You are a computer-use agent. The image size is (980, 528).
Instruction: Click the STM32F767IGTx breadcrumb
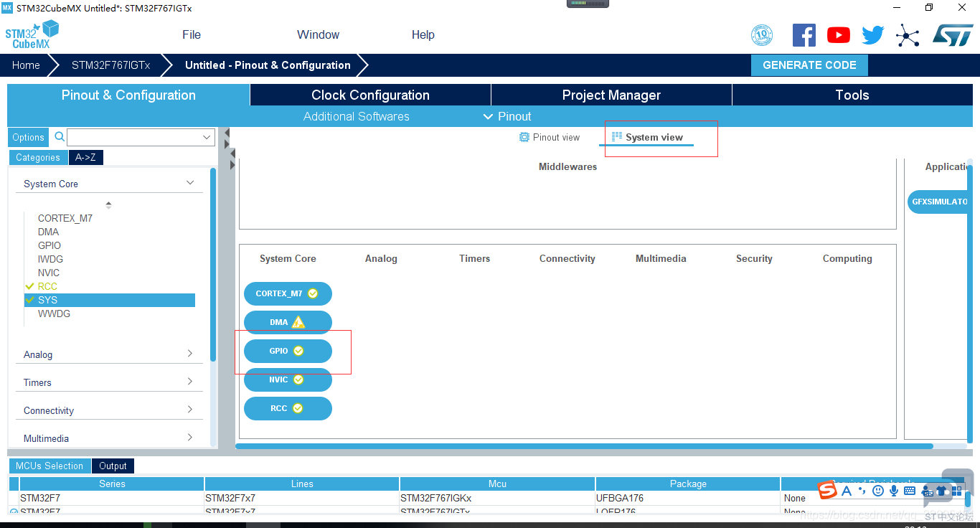click(x=110, y=65)
